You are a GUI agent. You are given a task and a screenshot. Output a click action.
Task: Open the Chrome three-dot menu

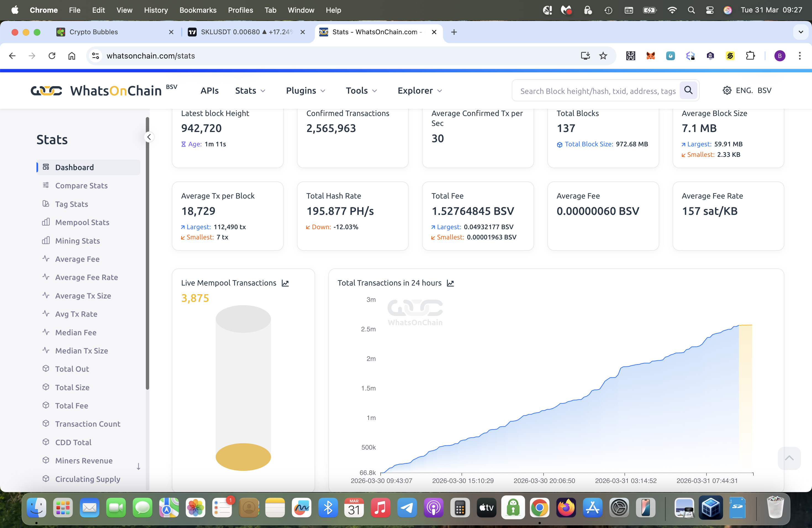pos(800,56)
